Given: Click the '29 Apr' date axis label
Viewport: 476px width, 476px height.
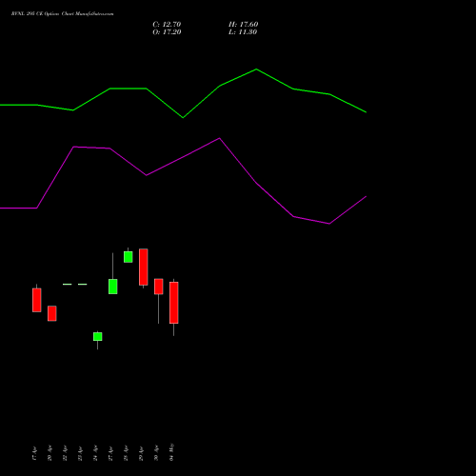Looking at the screenshot, I should (x=141, y=453).
